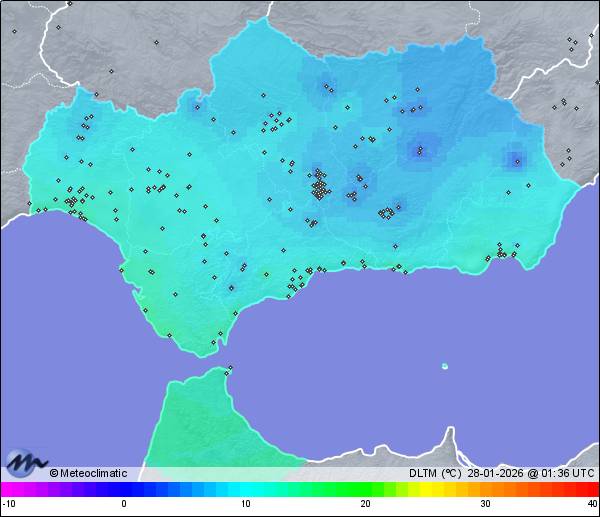Image resolution: width=600 pixels, height=517 pixels.
Task: Click the dense central cluster of station markers
Action: click(319, 187)
